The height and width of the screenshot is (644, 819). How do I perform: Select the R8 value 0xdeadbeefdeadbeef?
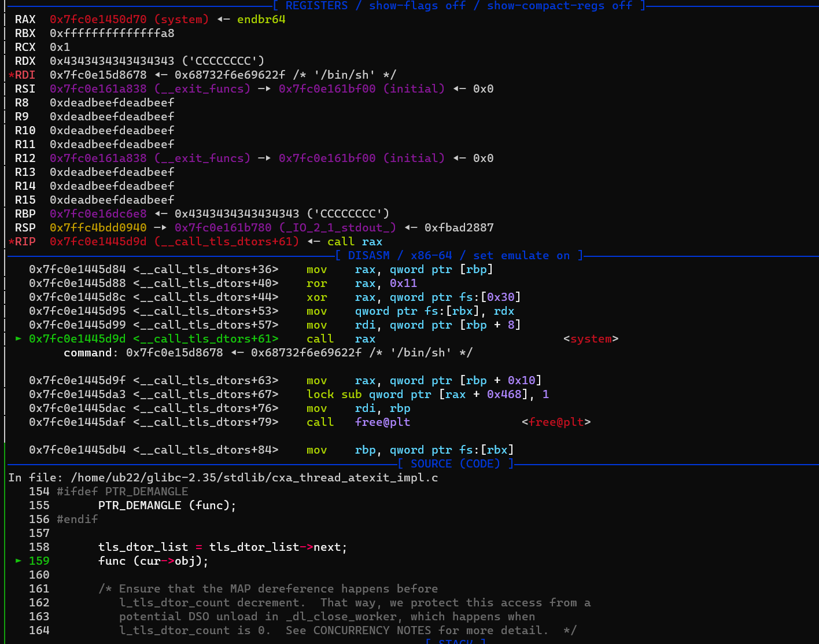(x=112, y=102)
